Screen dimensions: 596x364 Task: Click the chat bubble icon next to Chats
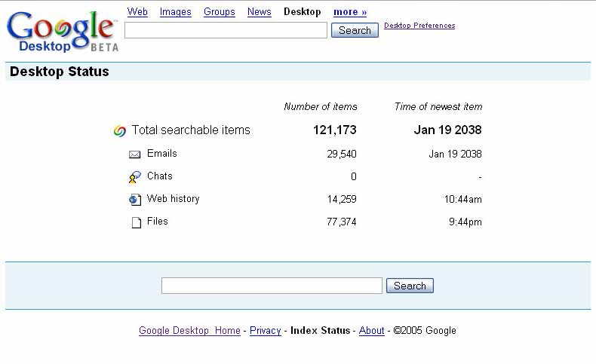coord(134,177)
